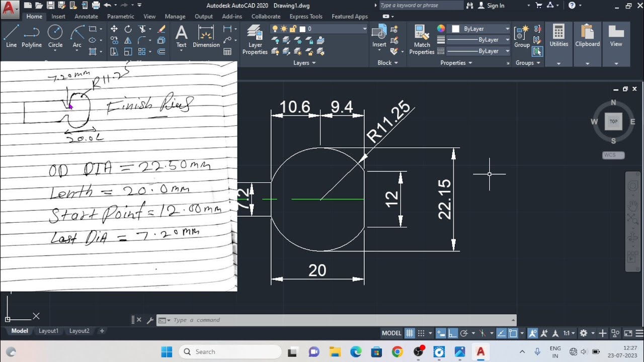The height and width of the screenshot is (362, 644).
Task: Open the annotation scale 1:1 dropdown
Action: tap(569, 333)
